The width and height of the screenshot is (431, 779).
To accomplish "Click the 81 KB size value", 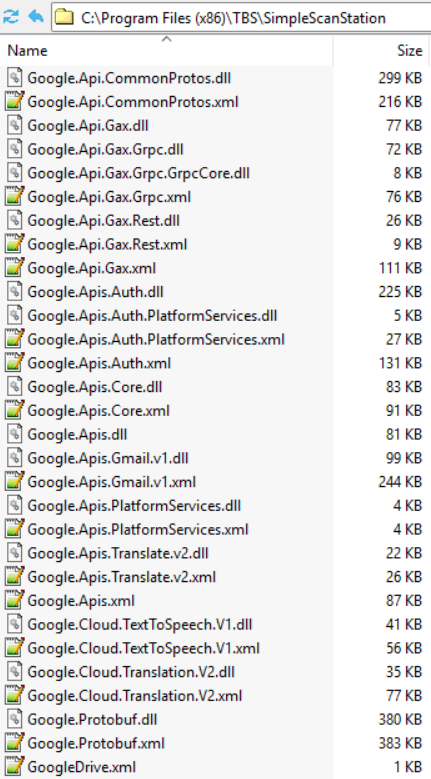I will pyautogui.click(x=404, y=435).
